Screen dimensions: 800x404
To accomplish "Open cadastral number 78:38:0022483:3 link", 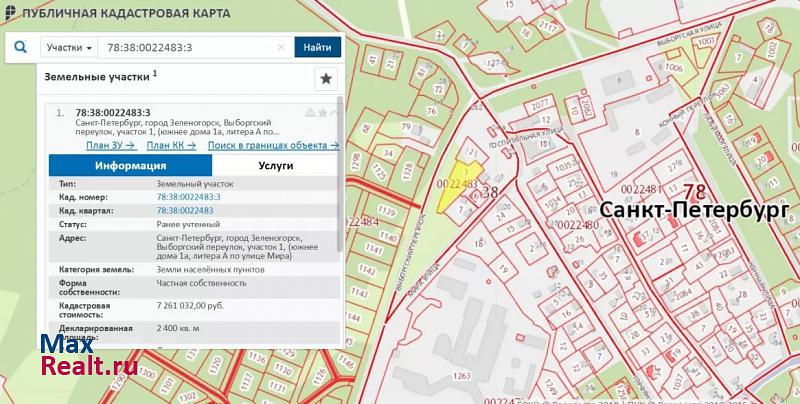I will point(188,197).
